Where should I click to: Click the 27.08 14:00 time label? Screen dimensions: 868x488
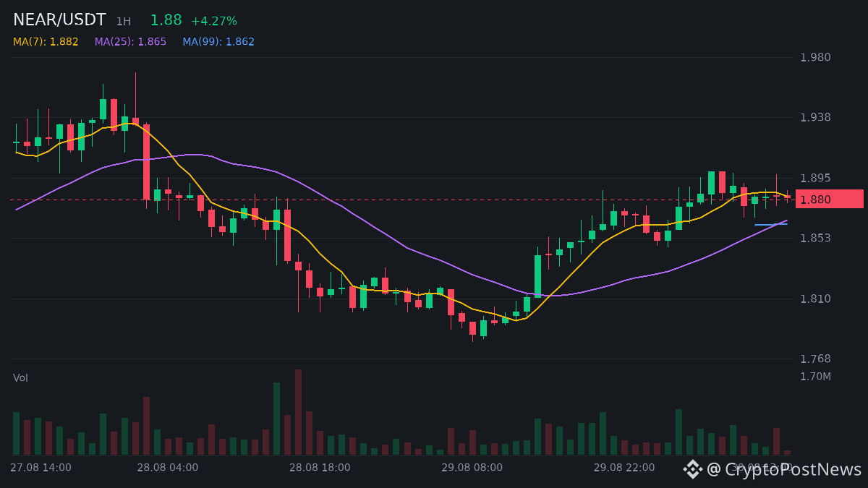point(41,468)
